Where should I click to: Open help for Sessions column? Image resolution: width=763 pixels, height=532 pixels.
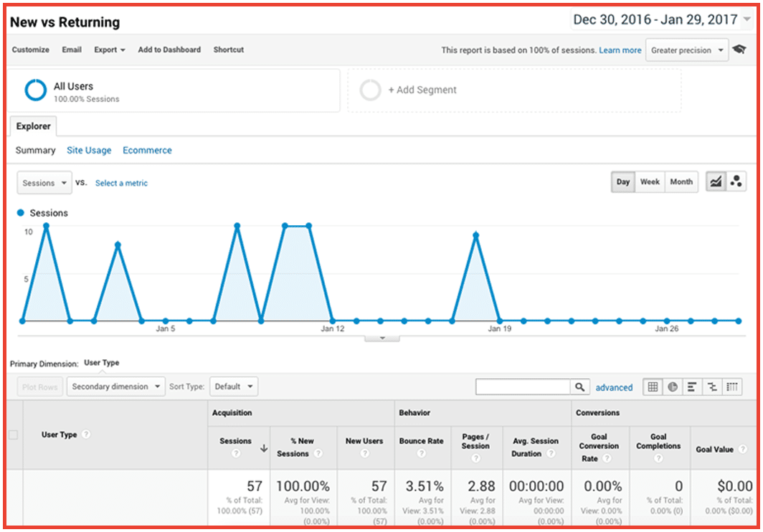(x=235, y=453)
